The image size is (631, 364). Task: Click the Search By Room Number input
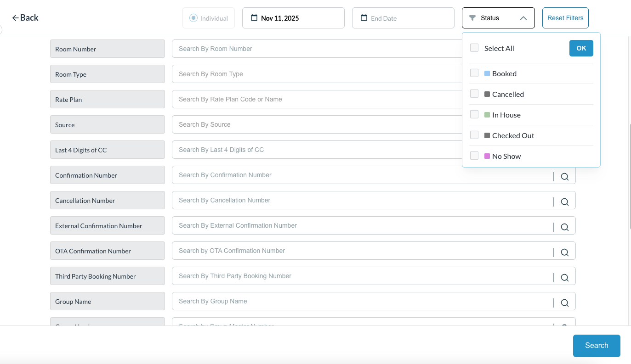pyautogui.click(x=317, y=49)
